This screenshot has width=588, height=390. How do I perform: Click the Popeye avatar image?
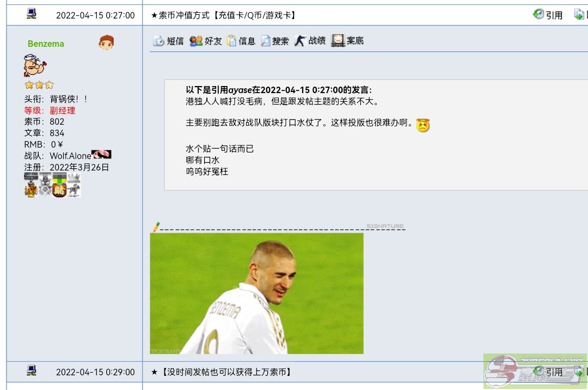click(35, 65)
